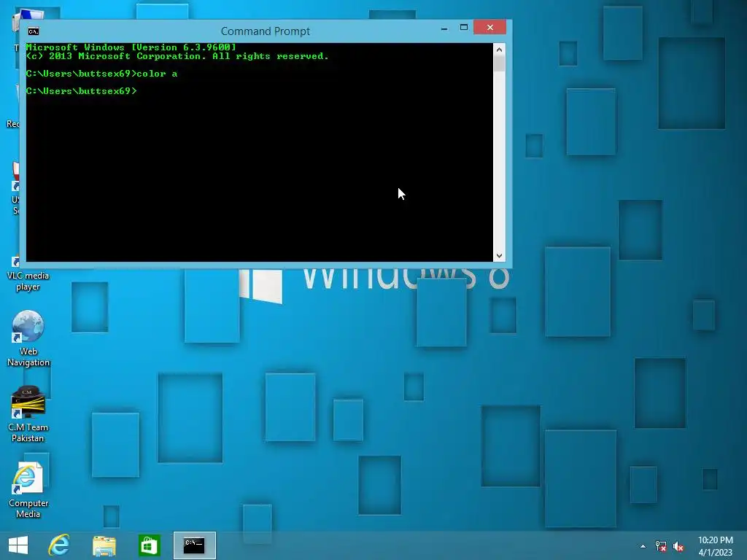Click the Command Prompt title bar text
Screen dimensions: 747x560
click(266, 31)
